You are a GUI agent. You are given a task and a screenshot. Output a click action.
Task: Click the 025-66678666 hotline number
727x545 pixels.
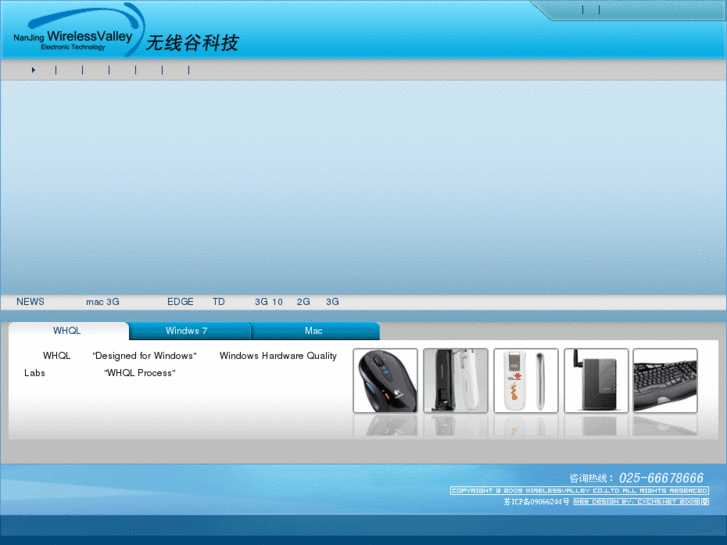661,478
